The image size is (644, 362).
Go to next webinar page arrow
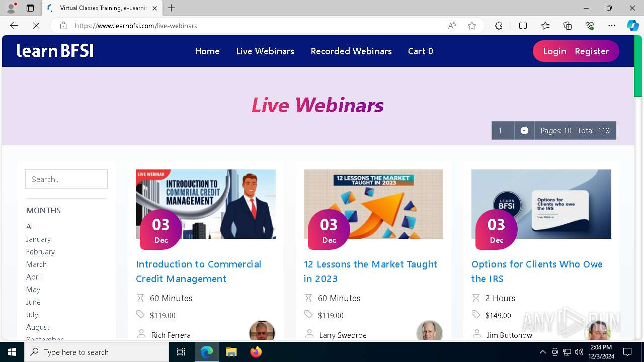pyautogui.click(x=524, y=131)
